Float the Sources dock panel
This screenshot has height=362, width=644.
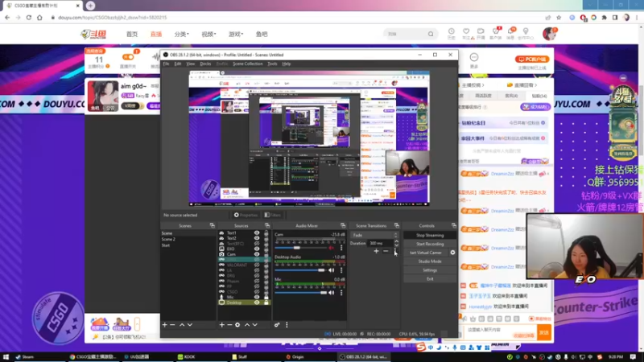point(267,225)
